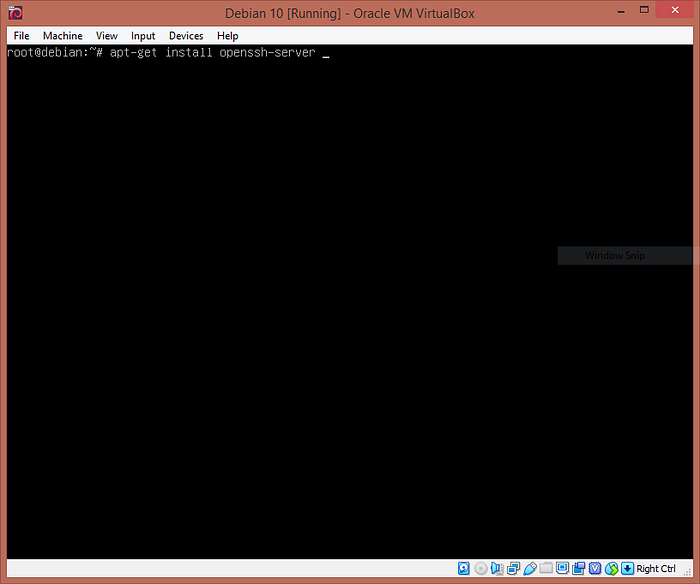Click the mouse integration indicator icon
This screenshot has width=700, height=584.
[x=612, y=568]
